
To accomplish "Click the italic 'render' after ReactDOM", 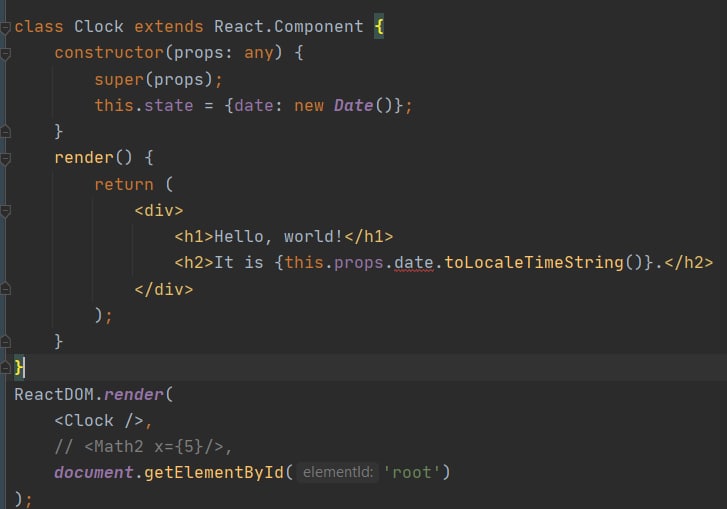I will tap(134, 394).
